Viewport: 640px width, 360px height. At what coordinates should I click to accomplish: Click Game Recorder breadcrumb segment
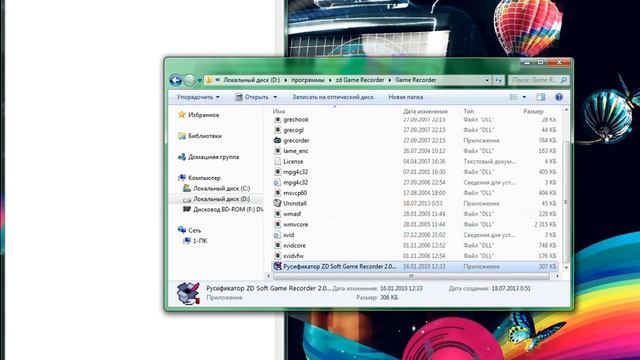[416, 80]
